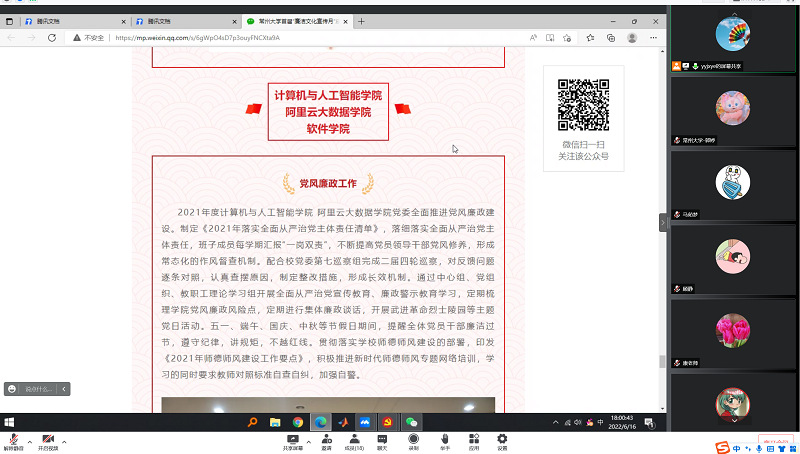Select the white cat avatar participant
Screen dimensions: 800x454
(733, 183)
